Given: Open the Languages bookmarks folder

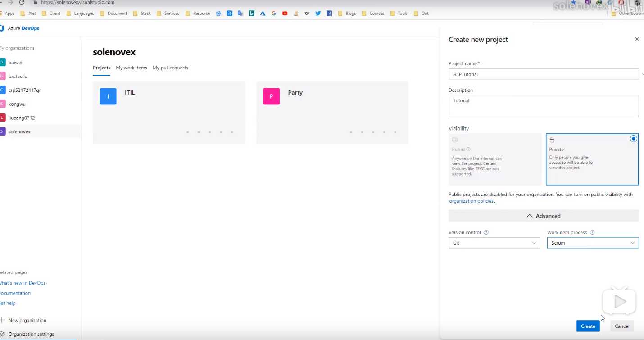Looking at the screenshot, I should pyautogui.click(x=80, y=14).
